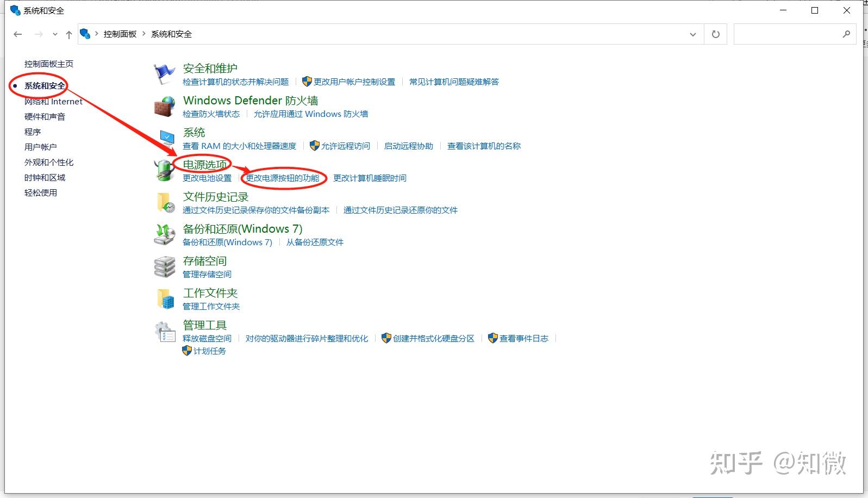
Task: Click the window title bar shield icon
Action: click(15, 10)
